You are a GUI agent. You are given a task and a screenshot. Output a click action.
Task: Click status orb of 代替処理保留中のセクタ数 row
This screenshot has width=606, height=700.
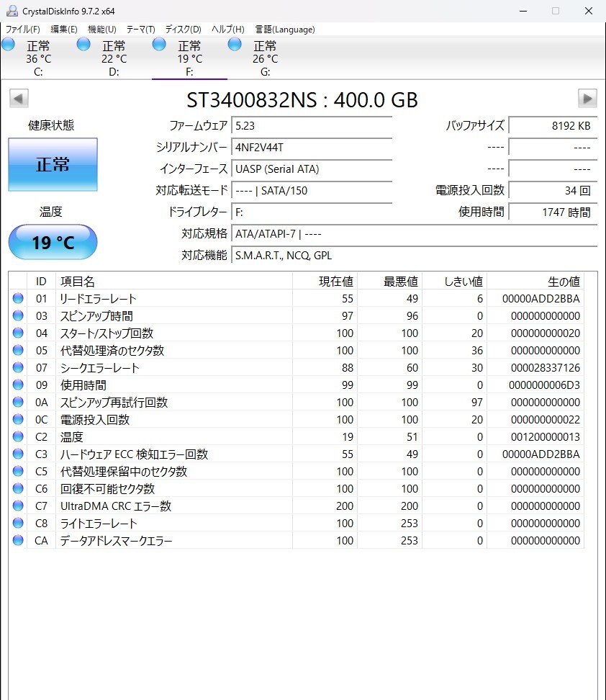(18, 471)
